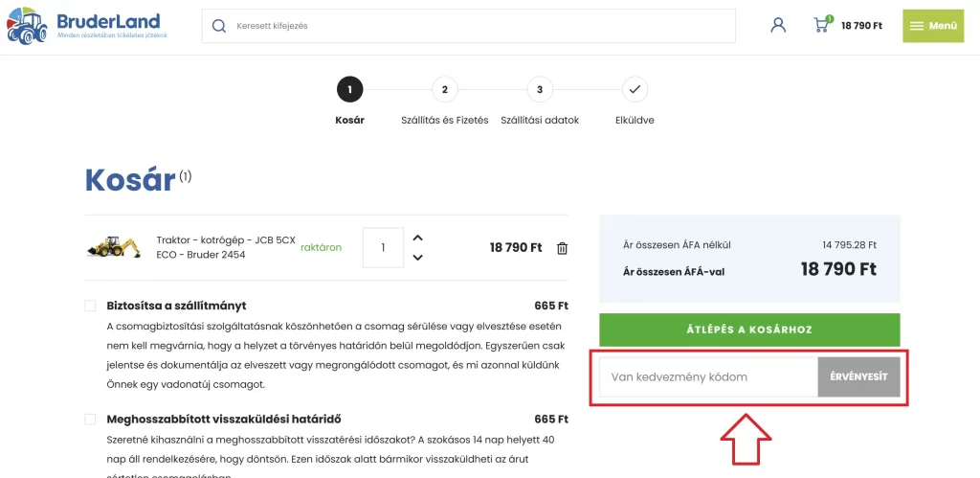Click the 'Van kedvezmény kódom' discount field
The height and width of the screenshot is (478, 980).
pyautogui.click(x=708, y=377)
